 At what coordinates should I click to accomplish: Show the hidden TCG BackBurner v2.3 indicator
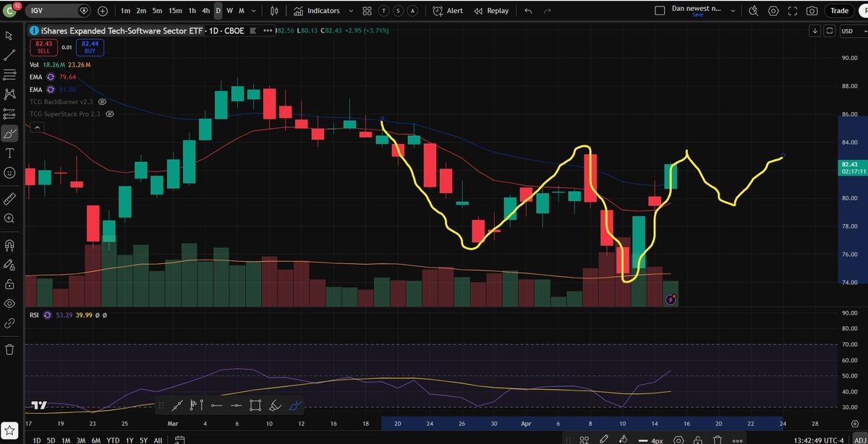pyautogui.click(x=102, y=102)
